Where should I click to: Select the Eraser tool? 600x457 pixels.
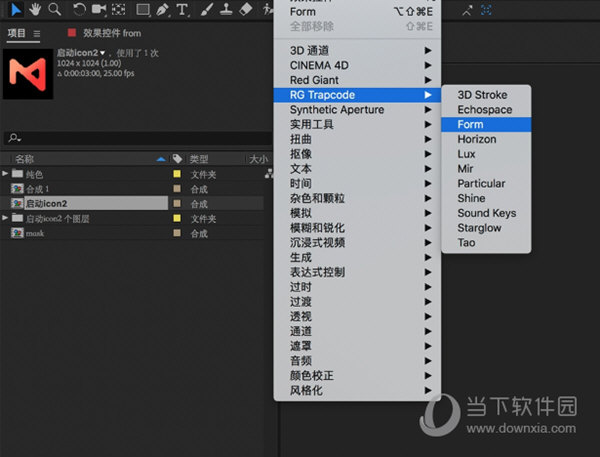click(245, 10)
